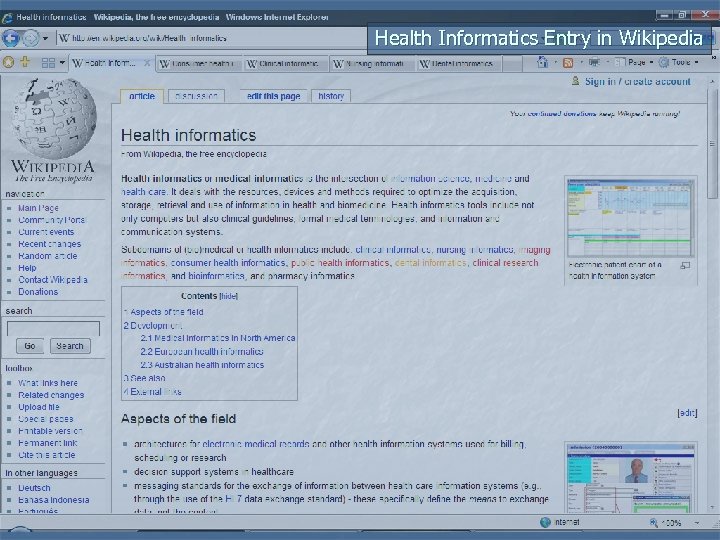This screenshot has width=720, height=540.
Task: Click the enlarge icon under patient chart thumbnail
Action: [x=685, y=265]
